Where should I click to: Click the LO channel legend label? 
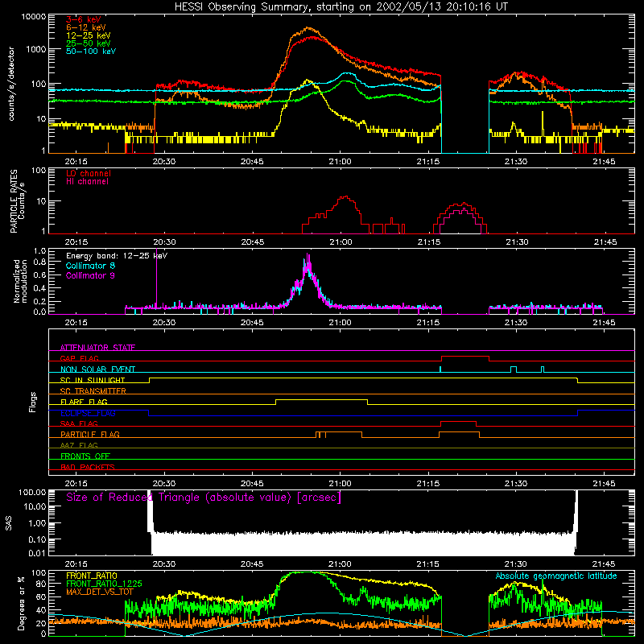[89, 173]
